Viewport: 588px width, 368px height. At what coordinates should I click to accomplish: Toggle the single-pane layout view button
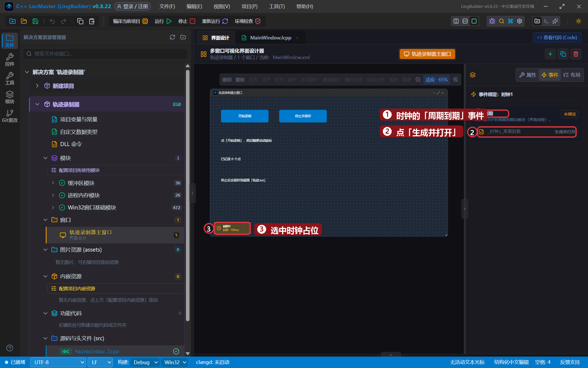[474, 21]
